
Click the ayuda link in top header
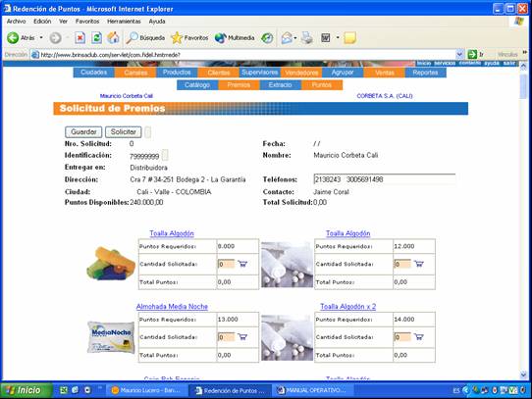click(492, 63)
